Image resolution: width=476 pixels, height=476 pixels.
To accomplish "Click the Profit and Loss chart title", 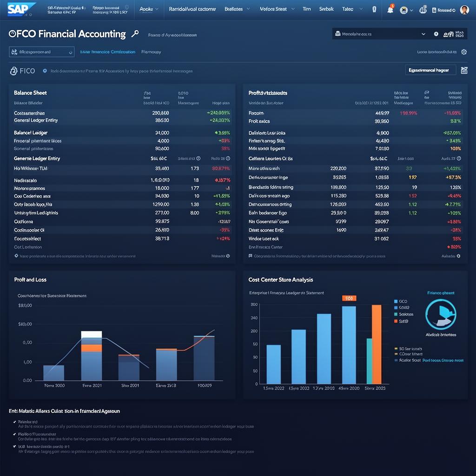I will (30, 279).
